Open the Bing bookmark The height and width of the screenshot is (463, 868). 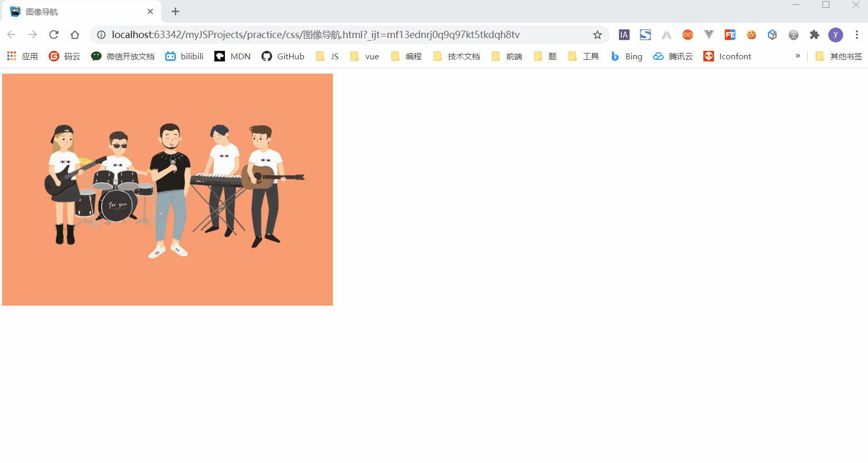(626, 56)
